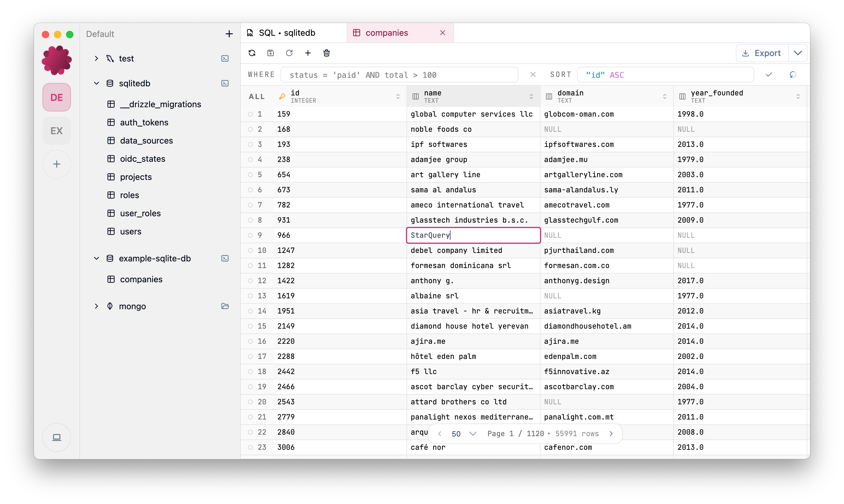Go to the next page of results
This screenshot has height=504, width=844.
pyautogui.click(x=611, y=433)
